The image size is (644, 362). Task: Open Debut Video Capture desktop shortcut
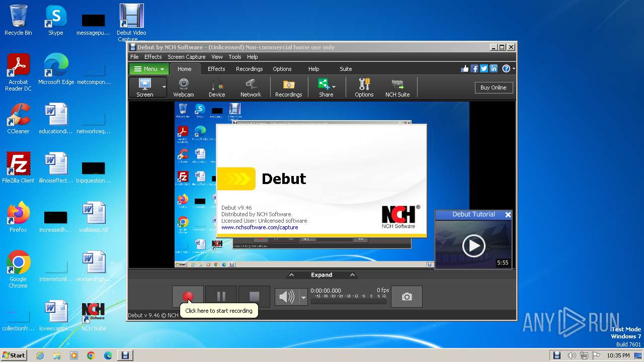tap(131, 23)
